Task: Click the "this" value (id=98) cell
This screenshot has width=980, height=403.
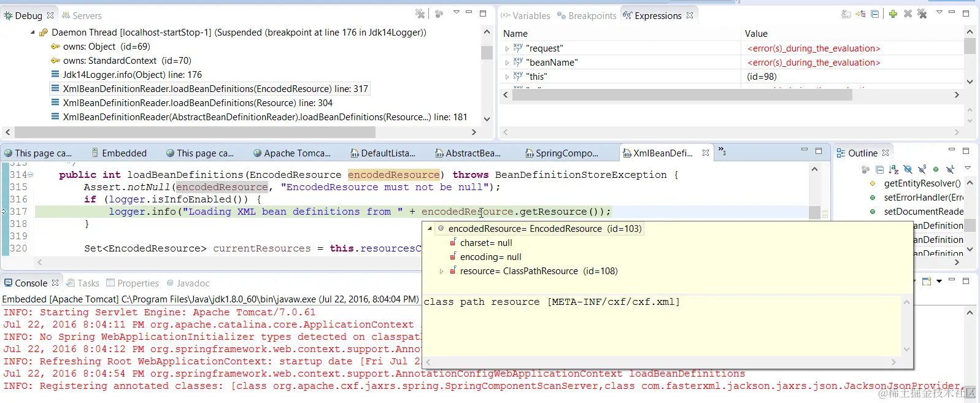Action: [762, 77]
